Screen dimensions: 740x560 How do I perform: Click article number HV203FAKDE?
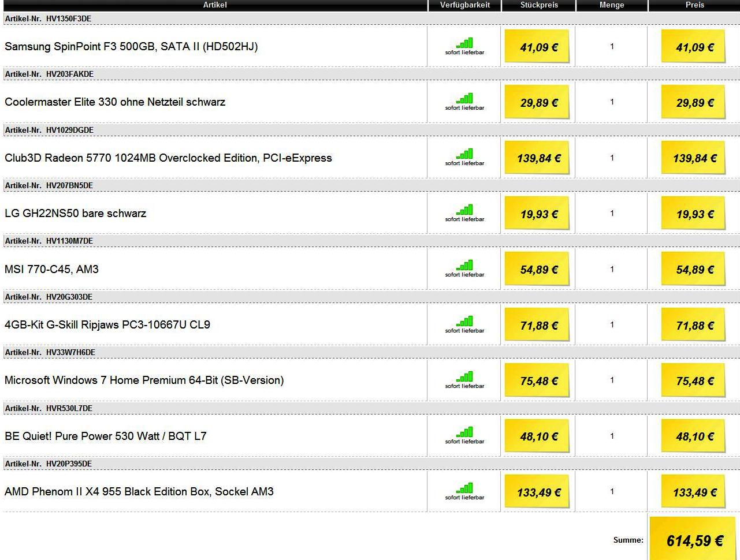click(70, 74)
